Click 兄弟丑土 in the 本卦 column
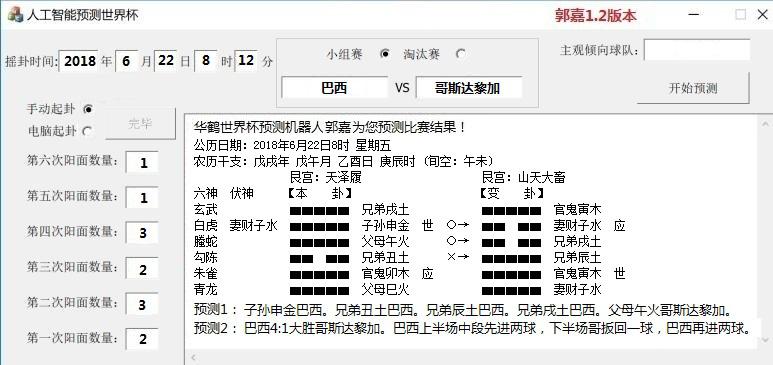Viewport: 773px width, 365px height. click(386, 257)
